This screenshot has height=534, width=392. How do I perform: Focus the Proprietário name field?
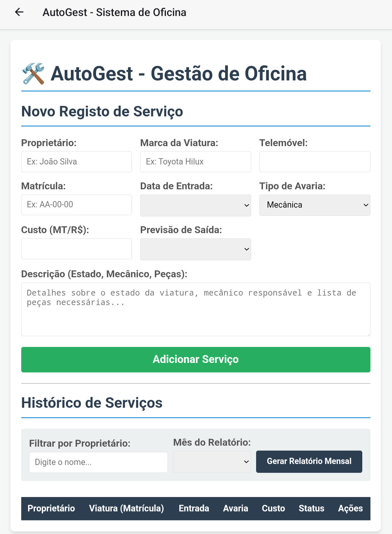tap(76, 162)
